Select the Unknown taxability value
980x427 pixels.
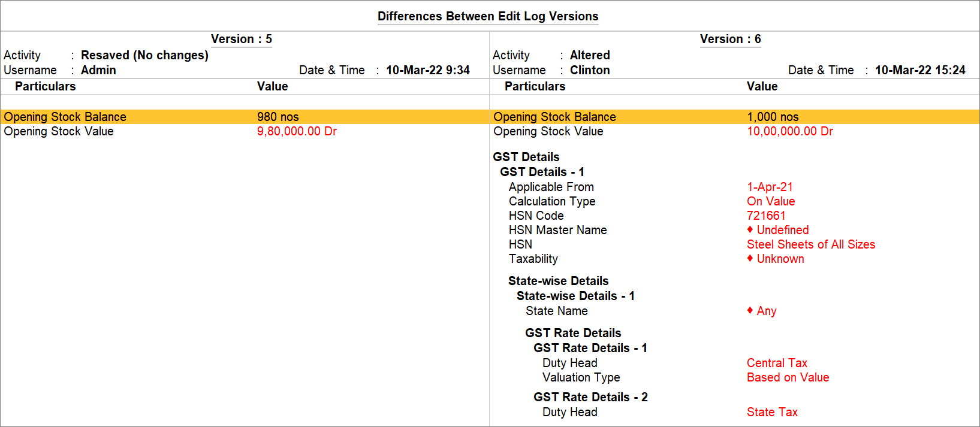point(776,259)
